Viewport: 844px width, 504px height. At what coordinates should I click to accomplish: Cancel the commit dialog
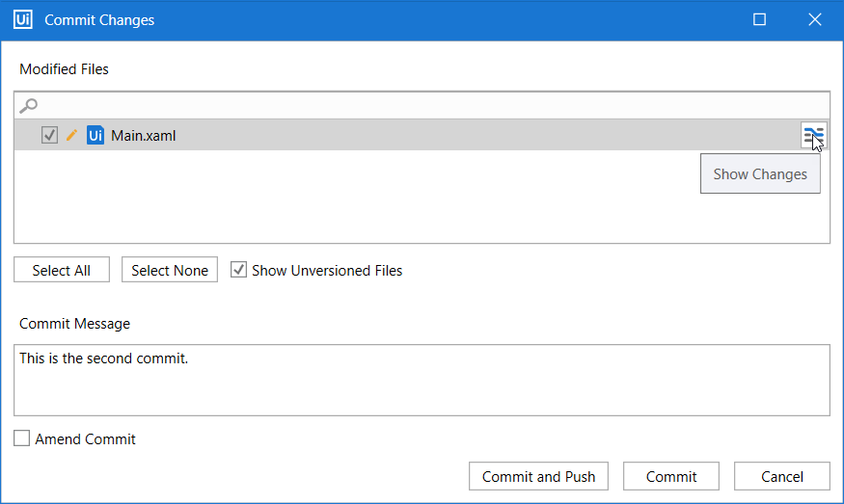pyautogui.click(x=781, y=476)
